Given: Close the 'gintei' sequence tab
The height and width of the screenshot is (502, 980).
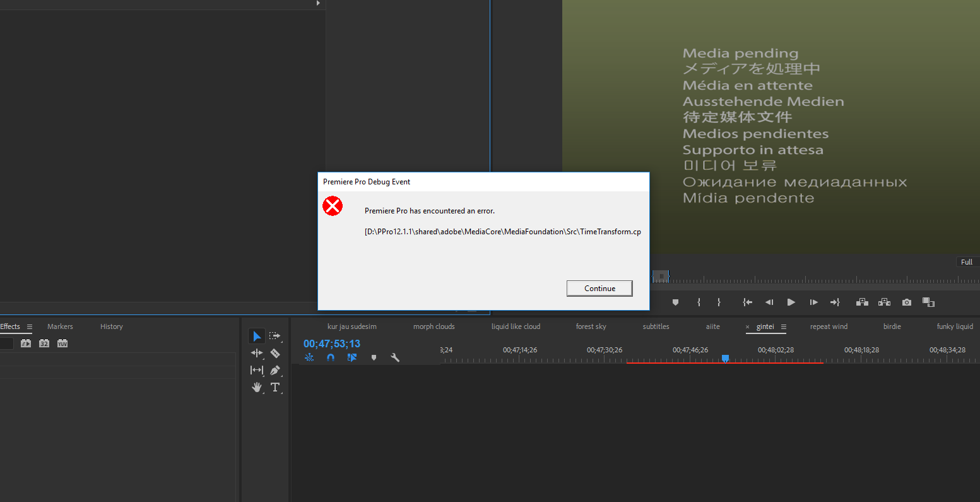Looking at the screenshot, I should [x=748, y=327].
